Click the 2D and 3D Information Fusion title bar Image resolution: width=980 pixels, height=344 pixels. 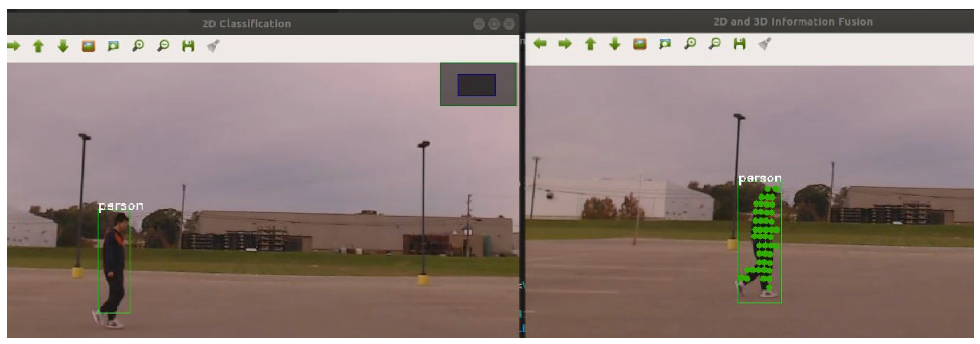(793, 22)
